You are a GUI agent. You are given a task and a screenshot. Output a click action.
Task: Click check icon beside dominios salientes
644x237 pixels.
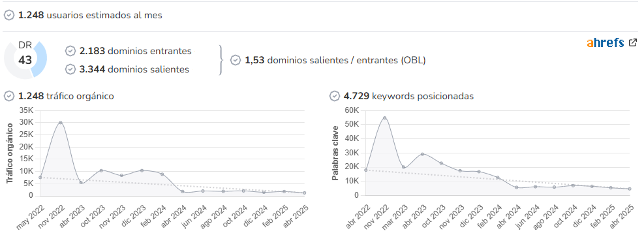(70, 69)
